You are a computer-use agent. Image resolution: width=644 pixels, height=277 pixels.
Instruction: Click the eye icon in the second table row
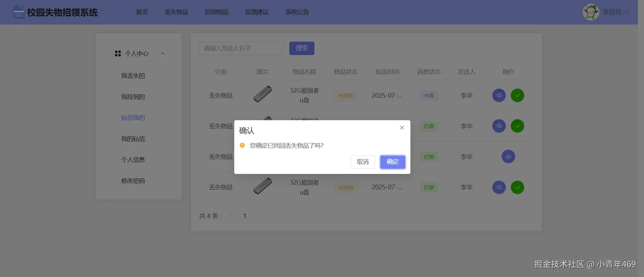(x=499, y=126)
